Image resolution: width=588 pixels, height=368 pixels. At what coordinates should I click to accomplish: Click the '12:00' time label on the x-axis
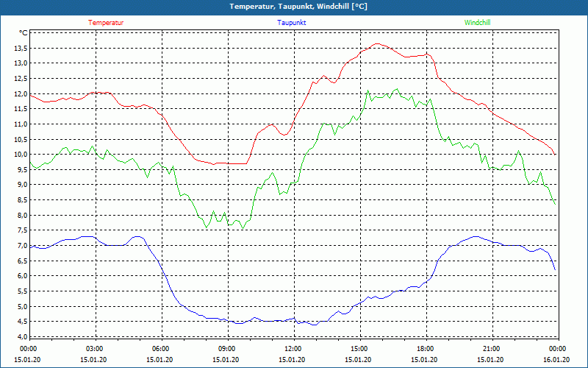pos(292,349)
